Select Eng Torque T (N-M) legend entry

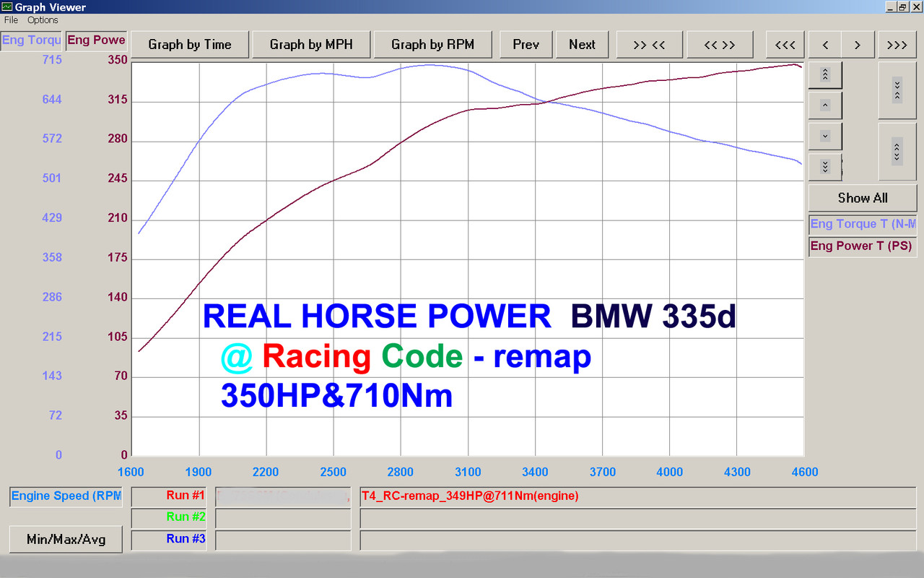863,224
